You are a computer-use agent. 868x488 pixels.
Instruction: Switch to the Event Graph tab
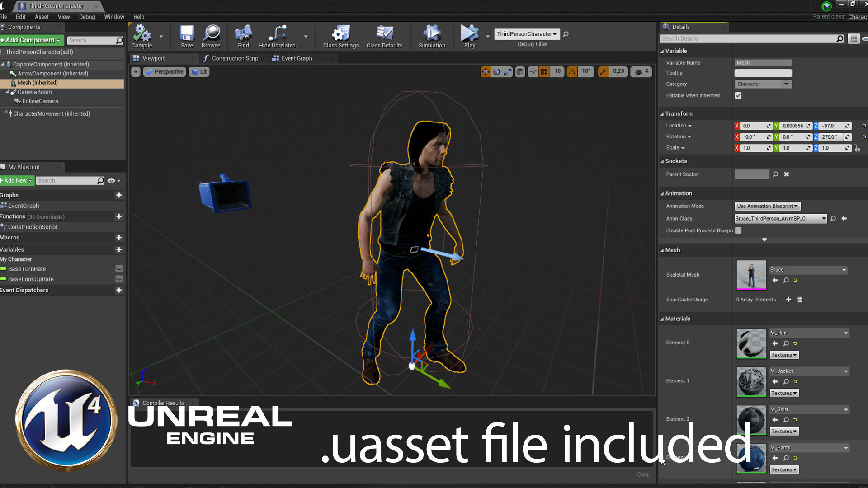point(297,58)
